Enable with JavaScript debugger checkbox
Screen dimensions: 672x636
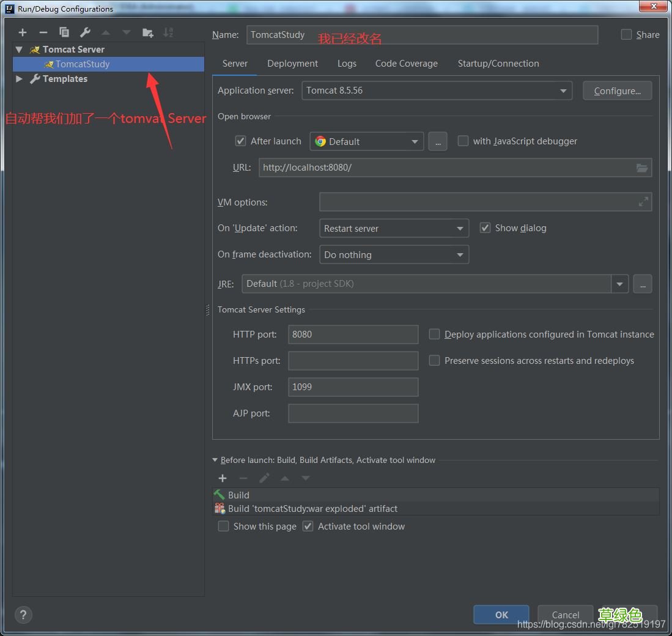tap(463, 141)
